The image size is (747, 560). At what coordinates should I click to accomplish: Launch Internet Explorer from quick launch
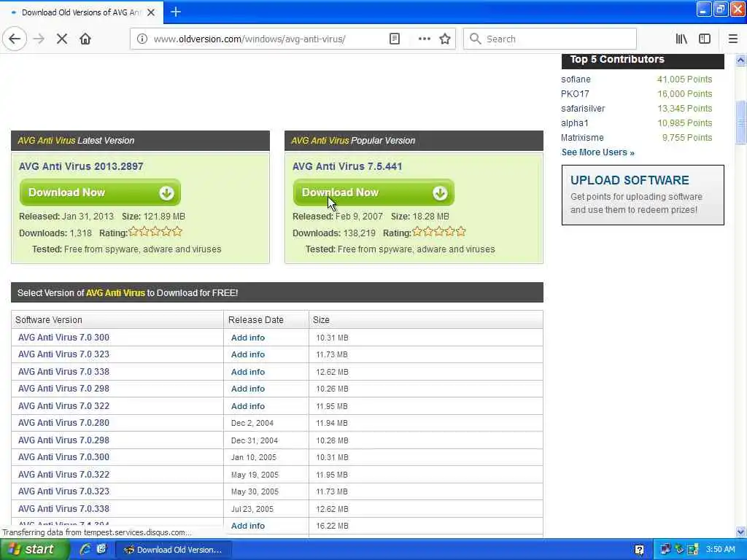[85, 550]
